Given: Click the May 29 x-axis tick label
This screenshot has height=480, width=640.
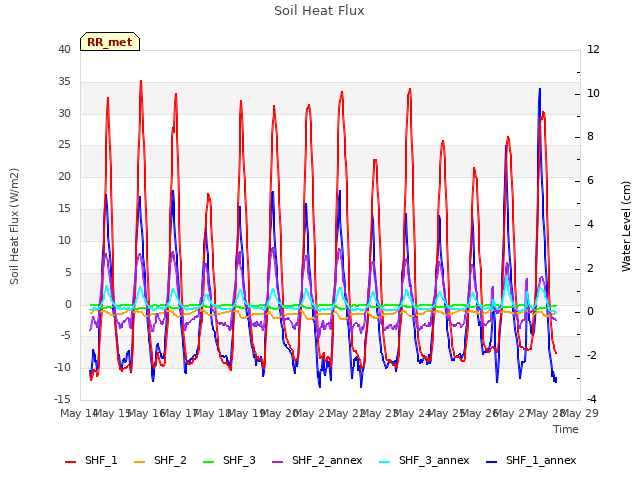Looking at the screenshot, I should point(580,413).
